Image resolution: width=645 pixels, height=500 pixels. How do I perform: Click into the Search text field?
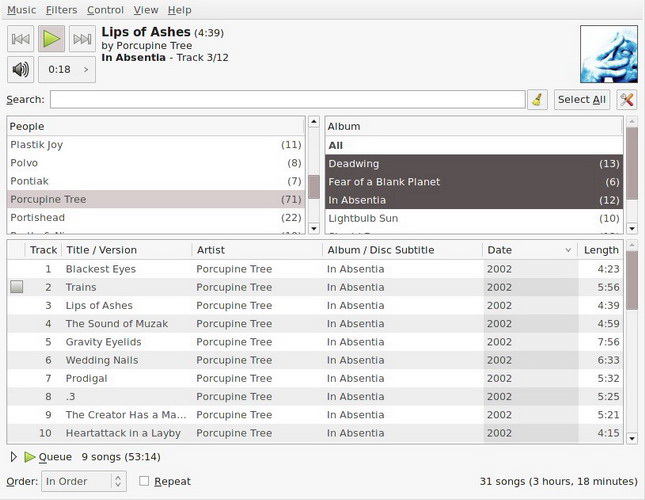(x=287, y=99)
